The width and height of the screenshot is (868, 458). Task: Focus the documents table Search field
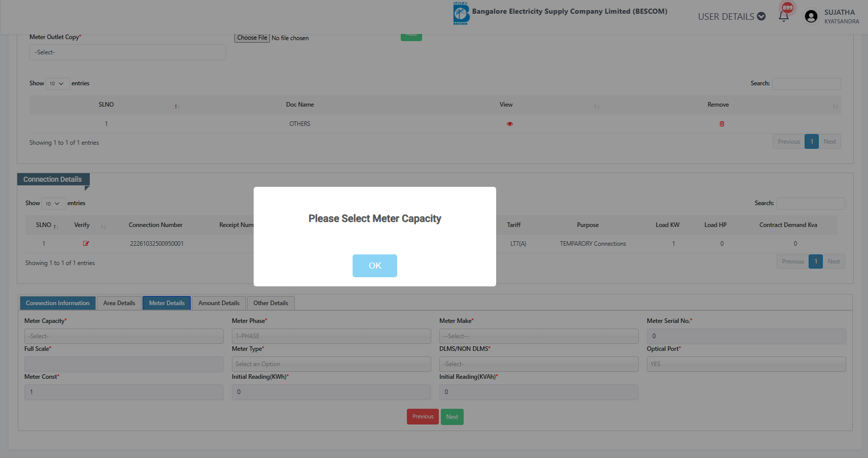pos(806,84)
